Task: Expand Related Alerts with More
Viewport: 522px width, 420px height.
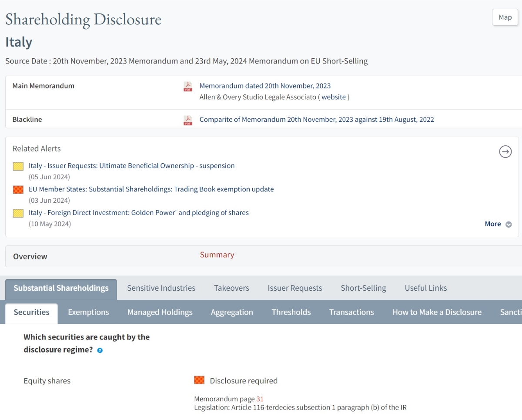Action: 498,224
